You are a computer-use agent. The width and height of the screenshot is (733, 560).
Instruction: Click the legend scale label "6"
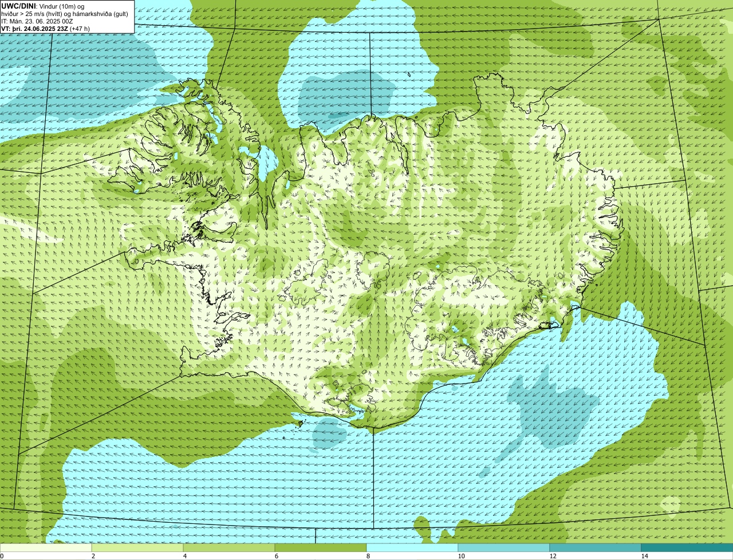coord(276,556)
